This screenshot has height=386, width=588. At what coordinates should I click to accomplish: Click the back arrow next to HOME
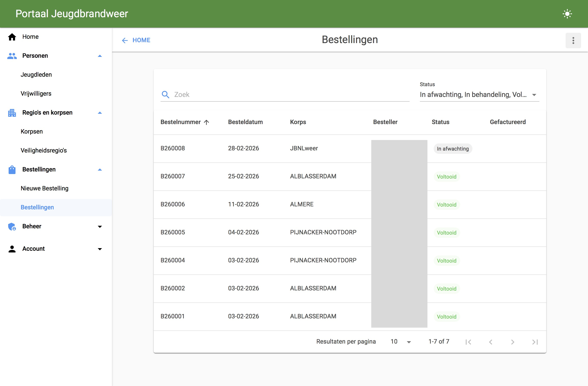pos(125,40)
